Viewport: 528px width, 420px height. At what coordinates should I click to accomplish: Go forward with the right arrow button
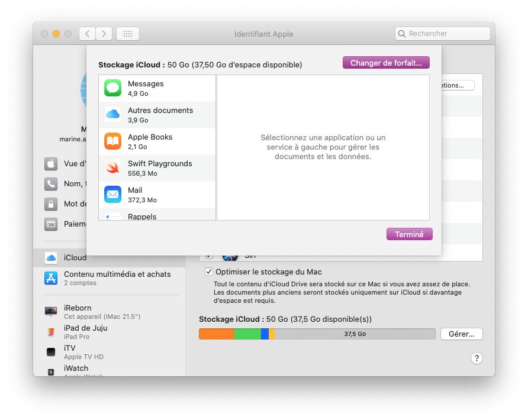(x=104, y=34)
